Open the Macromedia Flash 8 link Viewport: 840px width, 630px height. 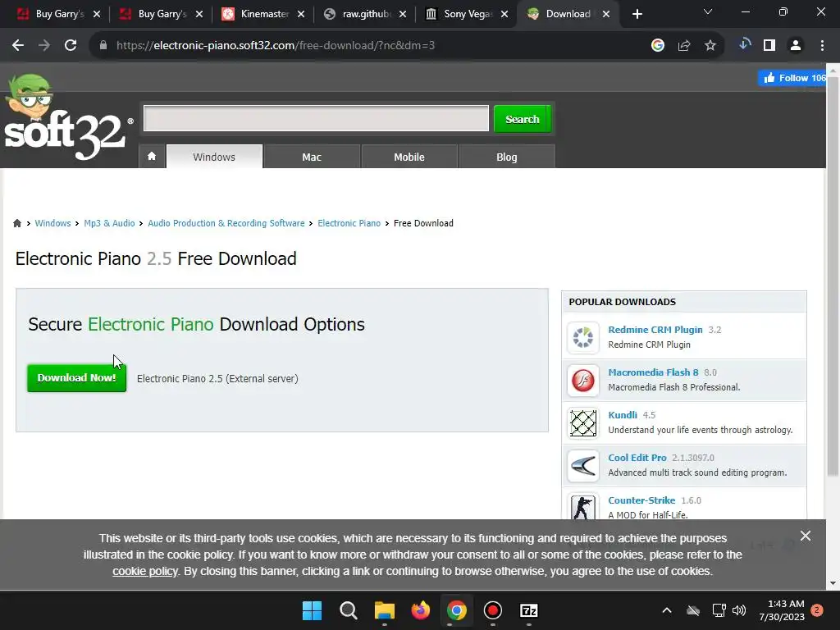pyautogui.click(x=653, y=372)
